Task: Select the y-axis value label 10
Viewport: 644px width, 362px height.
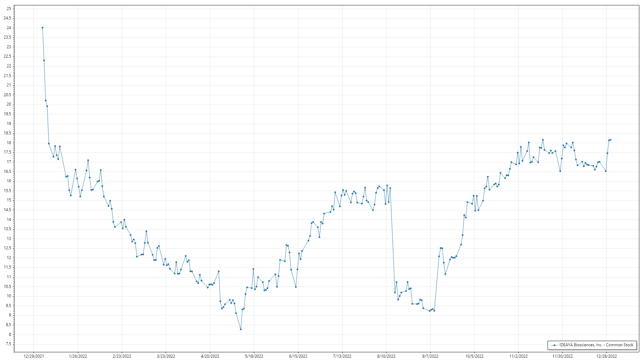Action: pyautogui.click(x=9, y=296)
